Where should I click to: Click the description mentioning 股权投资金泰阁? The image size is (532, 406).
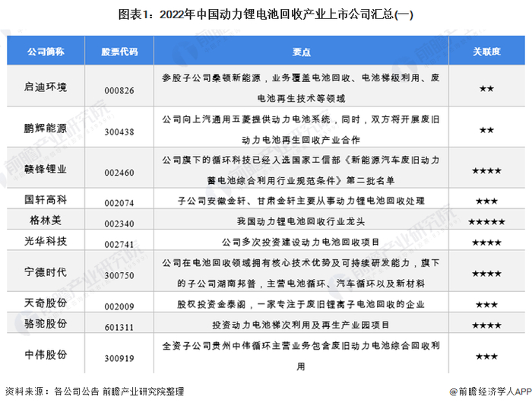click(x=301, y=304)
